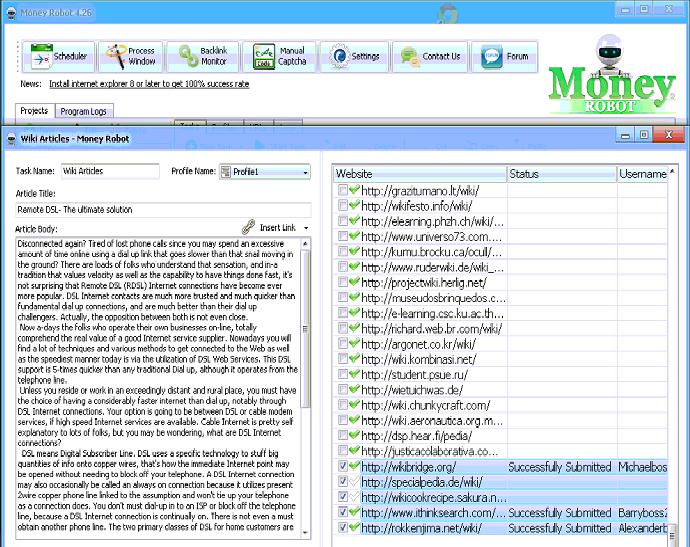
Task: Click Money Robot 4.26 title bar icon
Action: 11,13
